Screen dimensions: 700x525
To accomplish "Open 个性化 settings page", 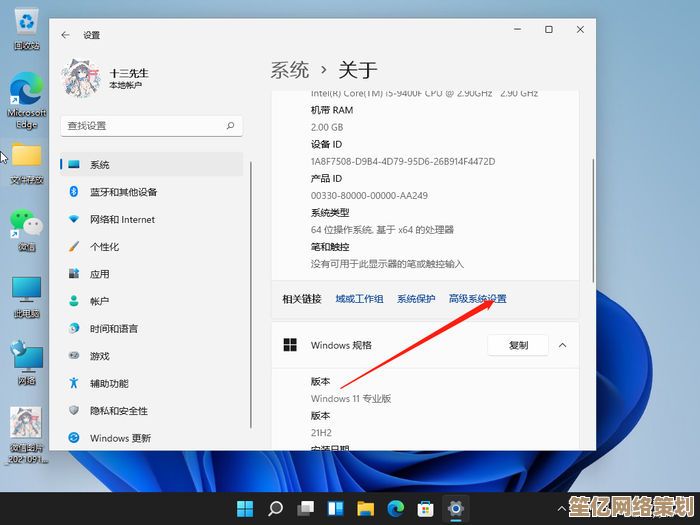I will click(x=104, y=247).
